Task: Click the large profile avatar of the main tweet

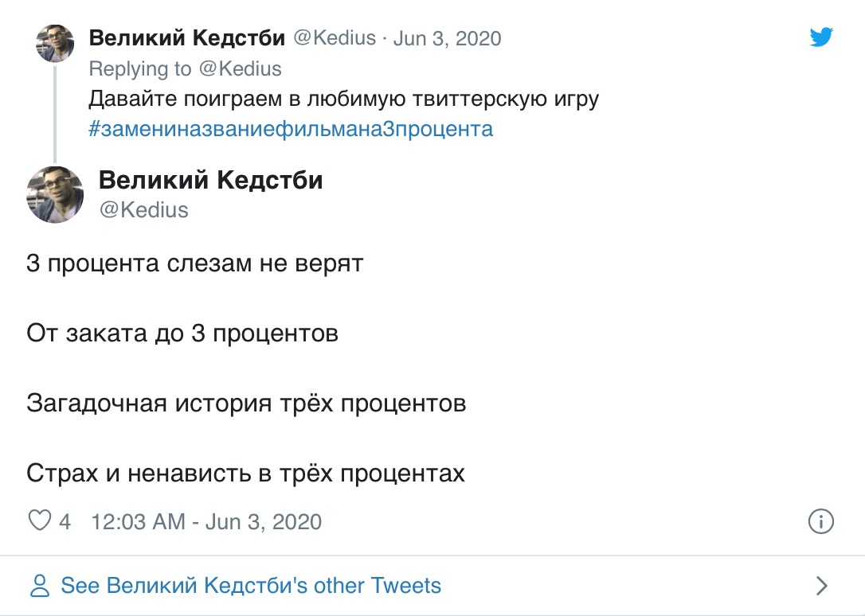Action: click(x=55, y=195)
